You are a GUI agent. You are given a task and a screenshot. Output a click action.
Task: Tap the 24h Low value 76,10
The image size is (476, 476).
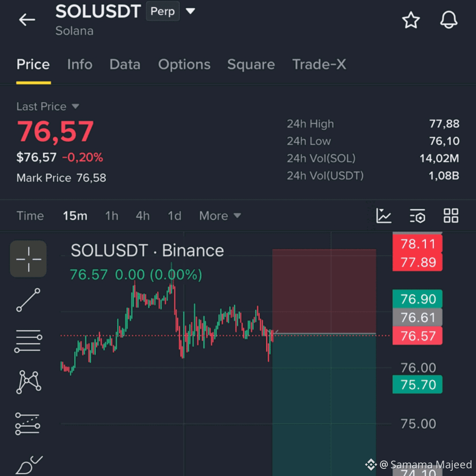pos(444,141)
